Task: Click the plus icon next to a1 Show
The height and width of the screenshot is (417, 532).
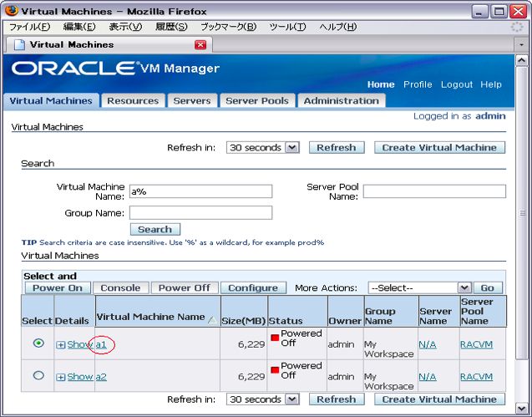Action: tap(60, 344)
